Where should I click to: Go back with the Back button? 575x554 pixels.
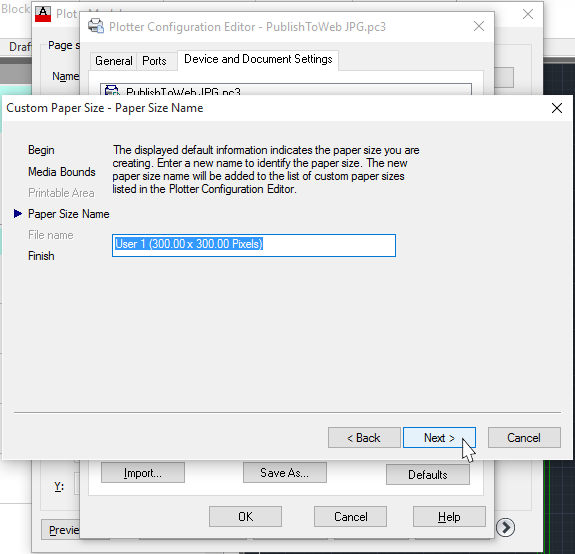[x=364, y=437]
